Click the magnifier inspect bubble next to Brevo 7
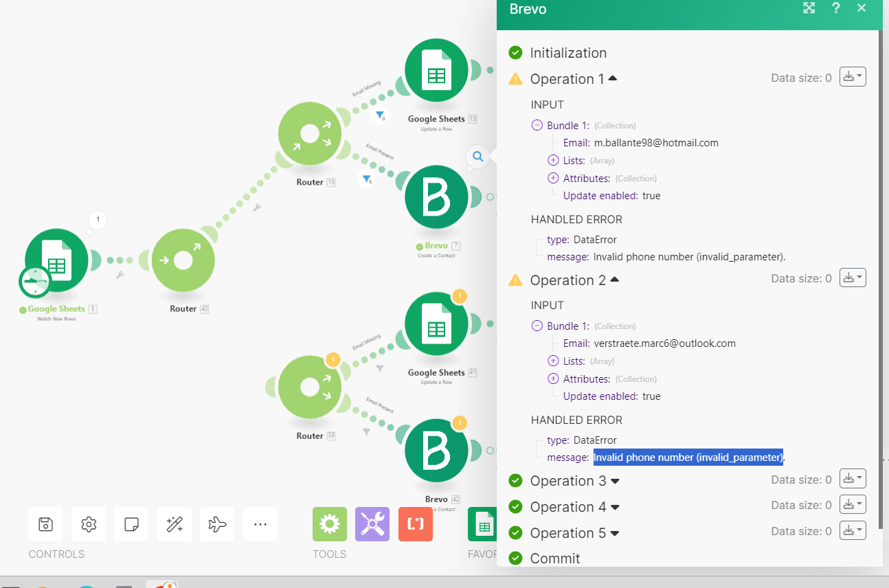The image size is (889, 588). pyautogui.click(x=478, y=157)
